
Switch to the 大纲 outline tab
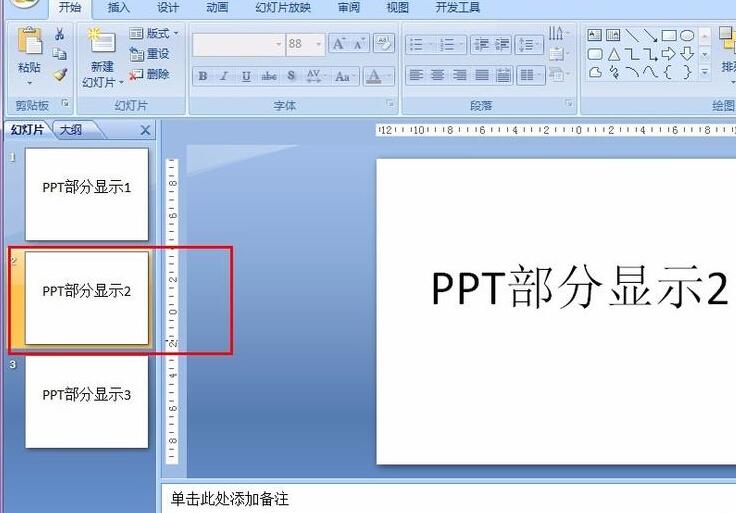(x=72, y=130)
